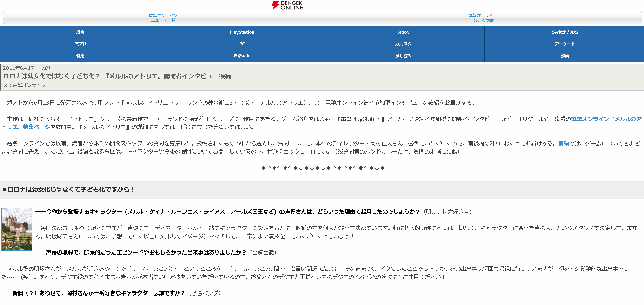The height and width of the screenshot is (305, 644).
Task: Select the Switch/3DS category tab
Action: 565,32
